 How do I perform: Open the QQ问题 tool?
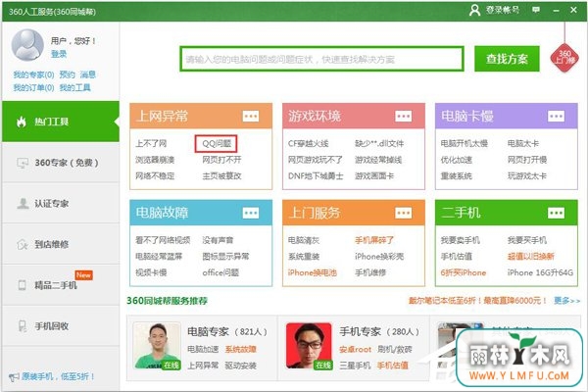pyautogui.click(x=217, y=143)
